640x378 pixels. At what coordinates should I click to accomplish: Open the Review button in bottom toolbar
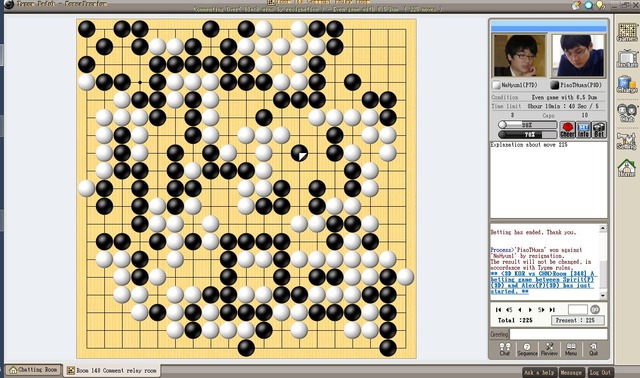[x=549, y=349]
